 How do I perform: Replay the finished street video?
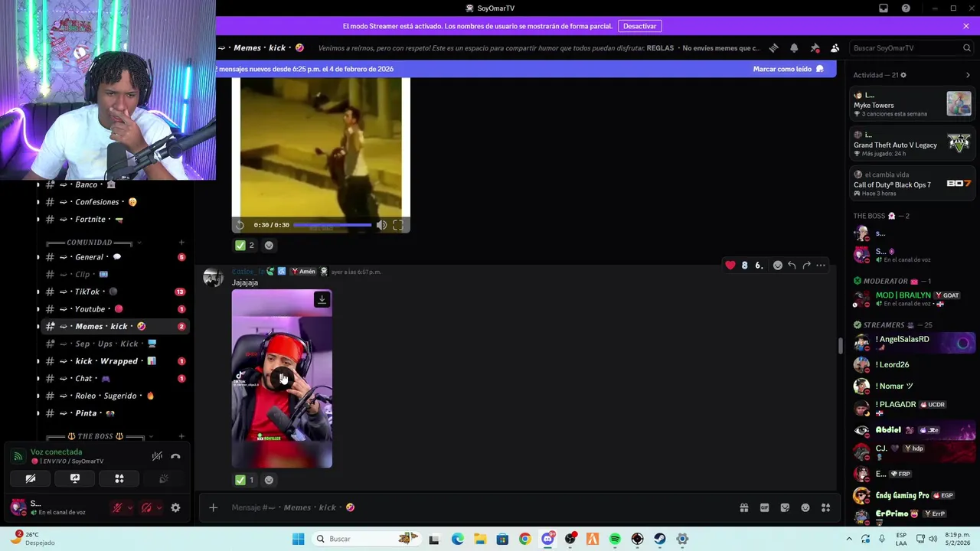(x=240, y=225)
